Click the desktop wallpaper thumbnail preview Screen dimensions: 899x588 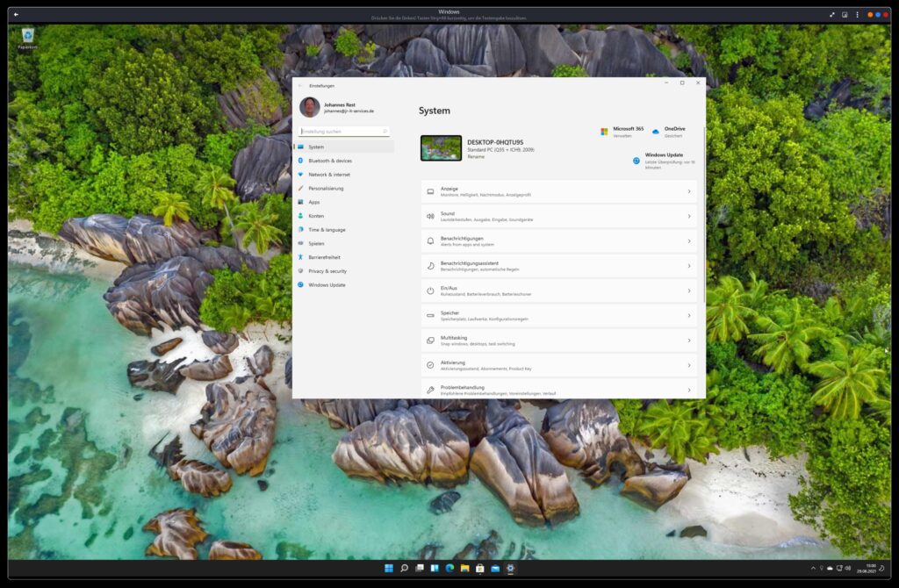point(441,147)
